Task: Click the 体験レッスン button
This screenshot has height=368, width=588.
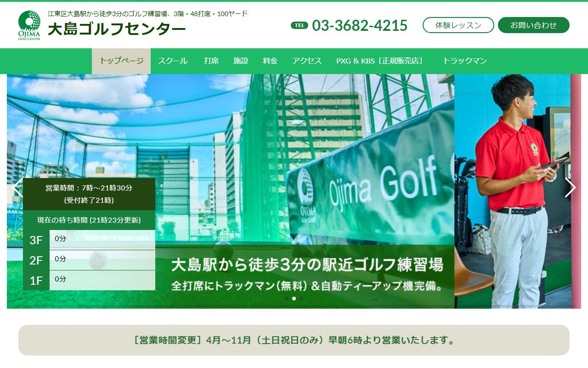Action: (458, 25)
